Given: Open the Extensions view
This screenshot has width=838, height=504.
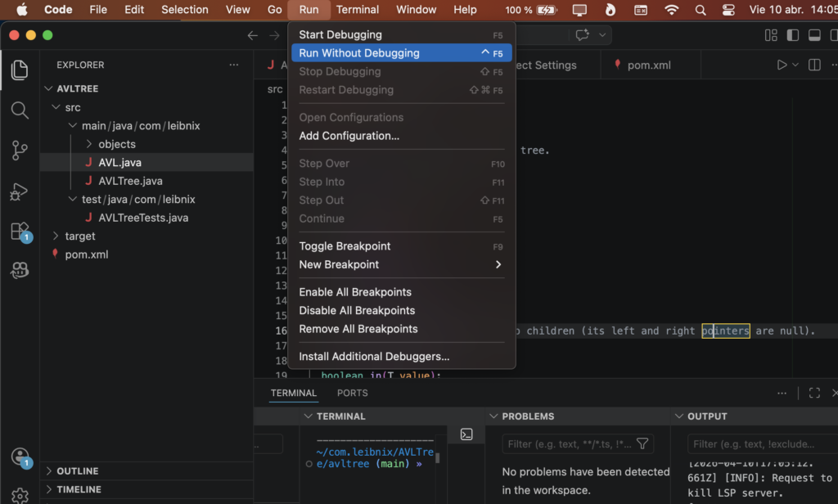Looking at the screenshot, I should (20, 232).
